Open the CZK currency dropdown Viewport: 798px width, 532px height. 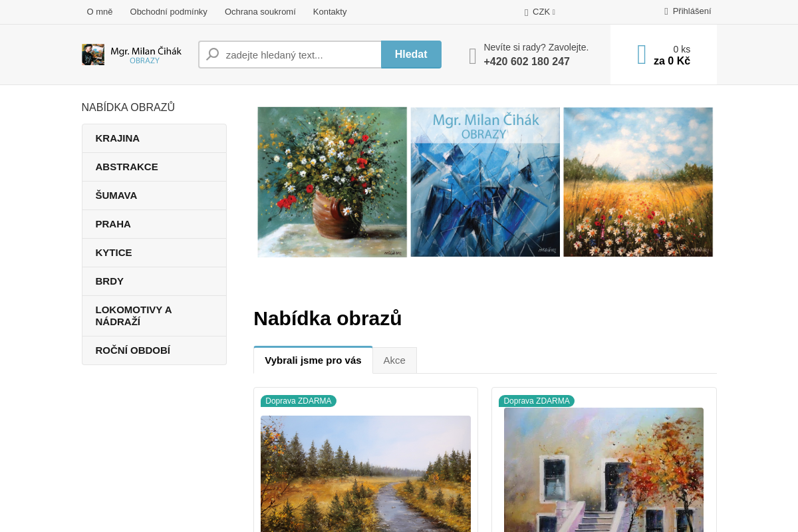pos(540,11)
